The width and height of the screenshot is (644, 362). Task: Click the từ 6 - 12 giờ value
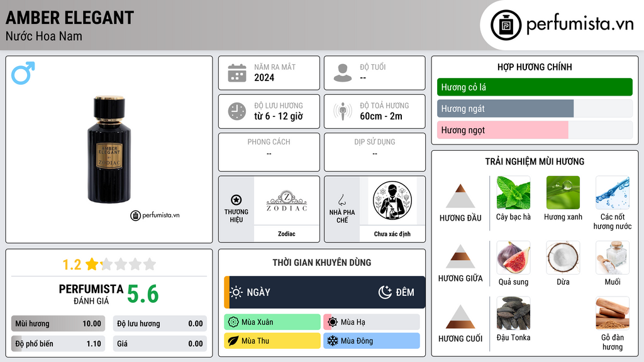pyautogui.click(x=279, y=116)
